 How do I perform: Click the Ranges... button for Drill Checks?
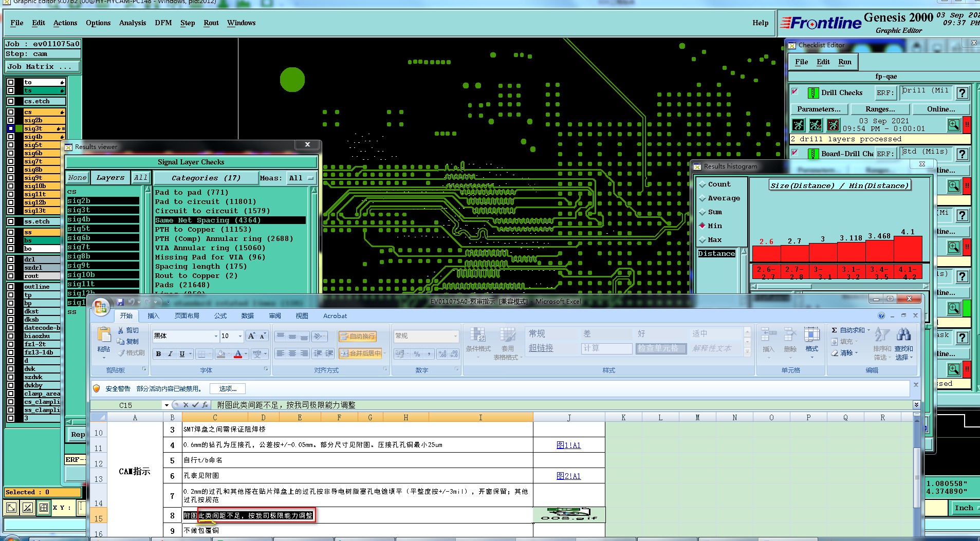(x=880, y=109)
